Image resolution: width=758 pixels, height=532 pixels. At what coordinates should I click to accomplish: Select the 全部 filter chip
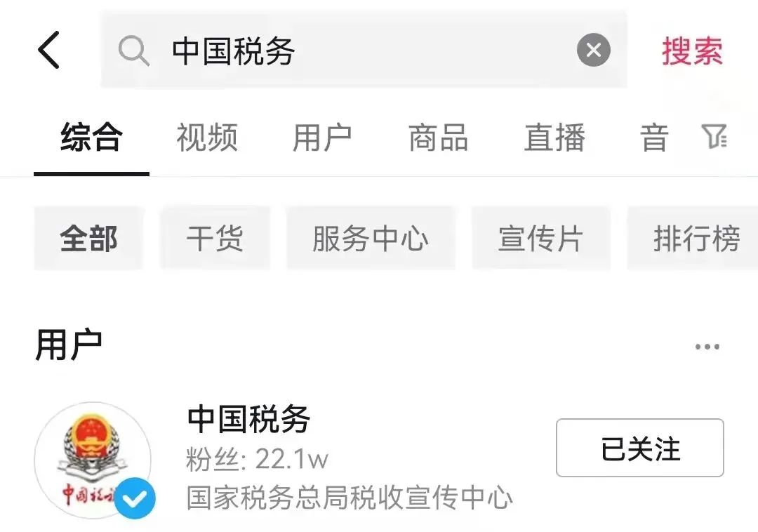[89, 238]
